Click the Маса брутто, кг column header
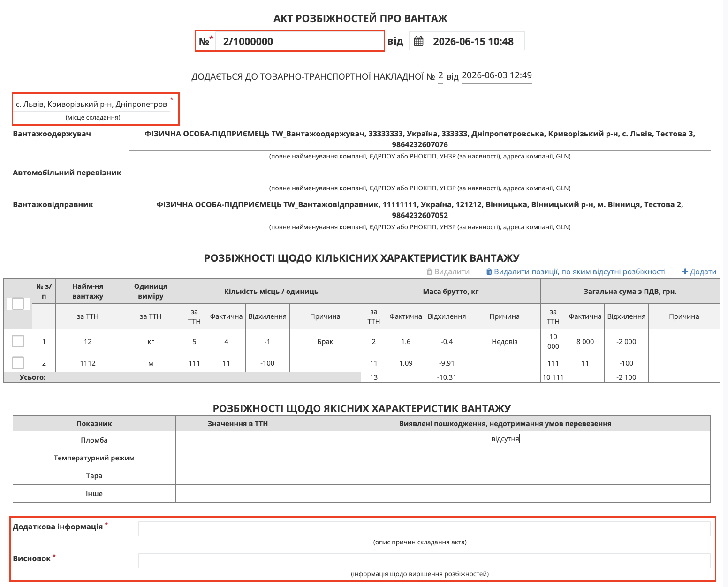This screenshot has height=587, width=728. pyautogui.click(x=451, y=292)
